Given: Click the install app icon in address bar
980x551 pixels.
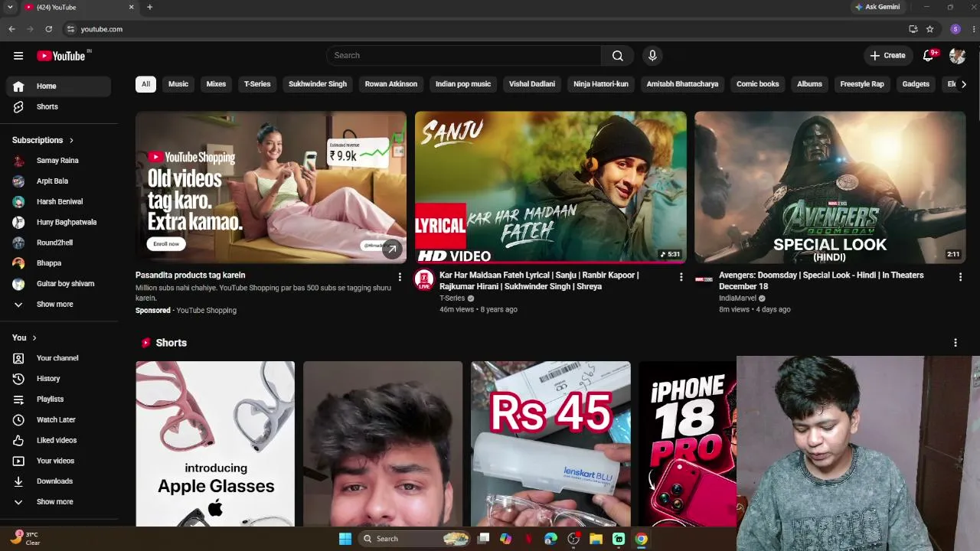Looking at the screenshot, I should tap(913, 29).
